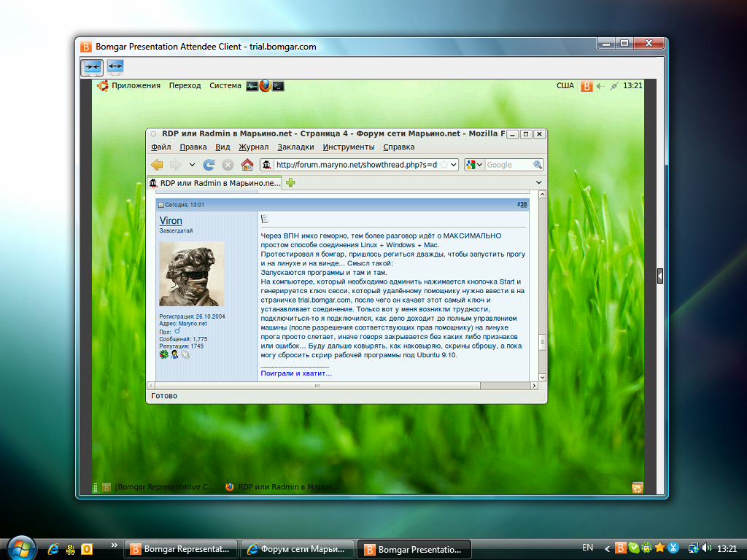The height and width of the screenshot is (560, 747).
Task: Launch the system monitor panel icon
Action: tap(252, 86)
